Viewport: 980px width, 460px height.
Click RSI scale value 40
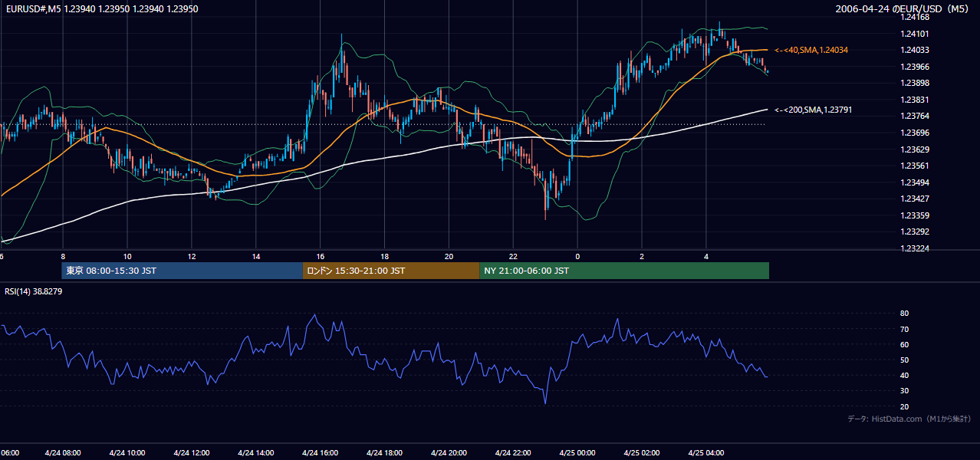[x=904, y=375]
